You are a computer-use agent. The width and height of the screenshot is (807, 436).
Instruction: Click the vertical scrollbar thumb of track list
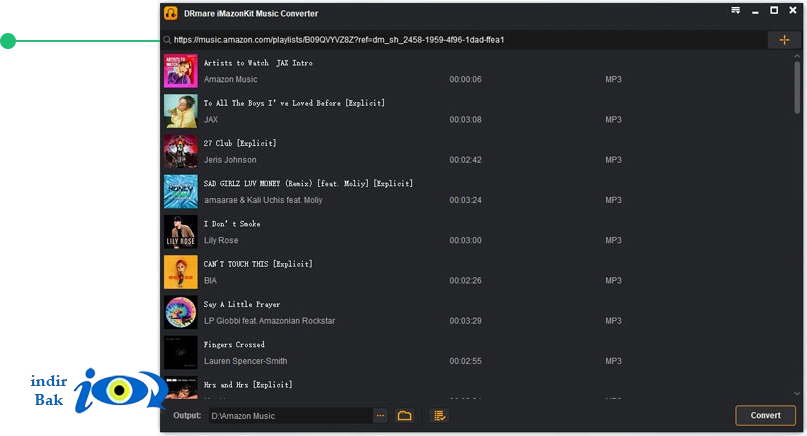click(x=797, y=88)
